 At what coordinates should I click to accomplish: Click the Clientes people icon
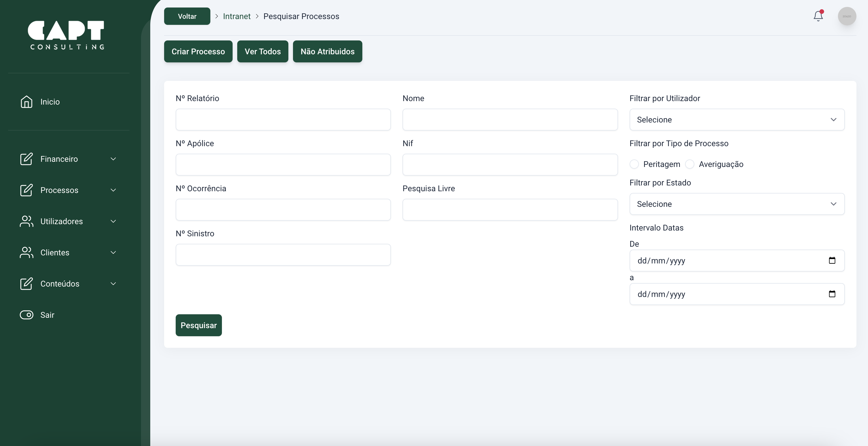(x=26, y=253)
